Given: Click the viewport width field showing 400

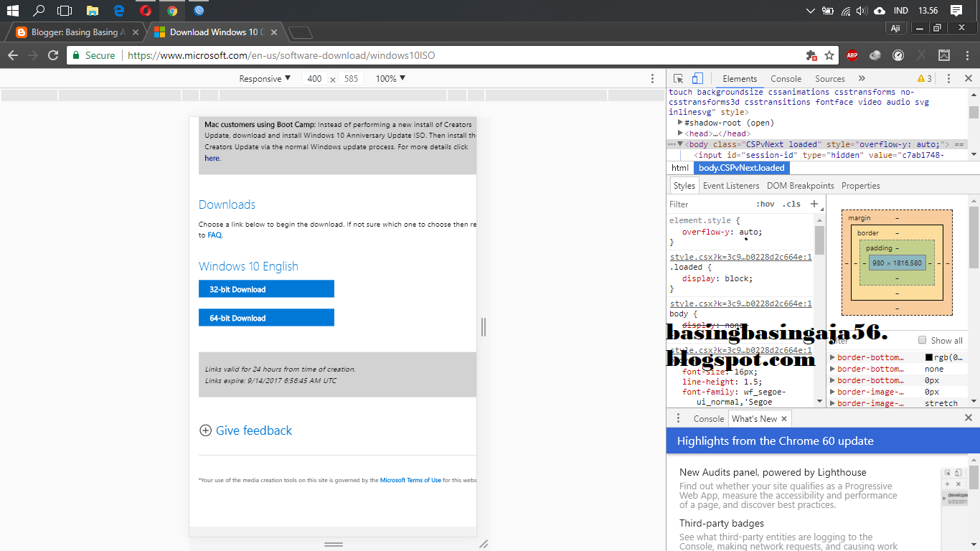Looking at the screenshot, I should (x=314, y=79).
